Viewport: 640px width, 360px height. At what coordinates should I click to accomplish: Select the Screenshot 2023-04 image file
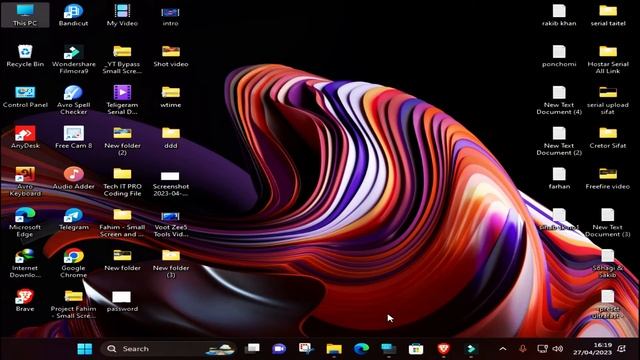click(171, 183)
